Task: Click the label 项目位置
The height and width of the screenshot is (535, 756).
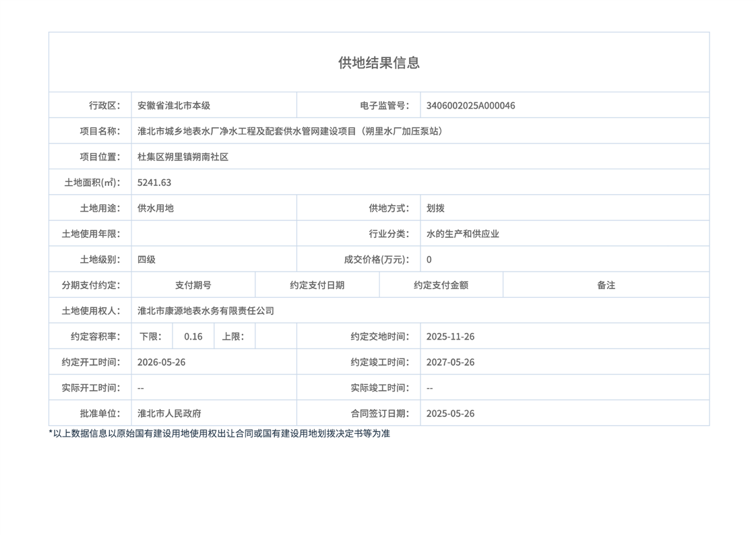Action: (100, 156)
